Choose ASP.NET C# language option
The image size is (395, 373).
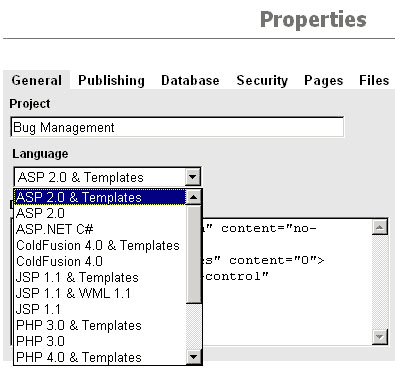tap(100, 229)
